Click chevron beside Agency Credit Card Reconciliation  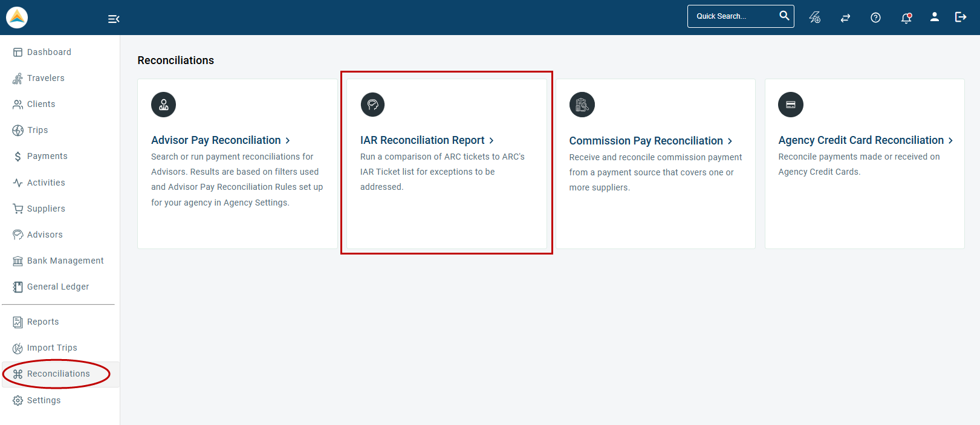click(950, 140)
